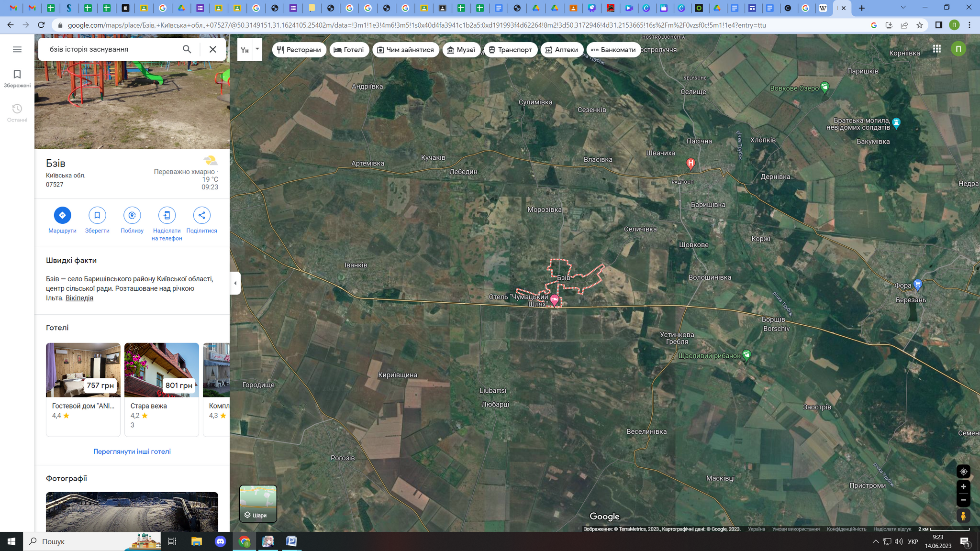980x551 pixels.
Task: Click the Зберегти save button
Action: coord(97,220)
